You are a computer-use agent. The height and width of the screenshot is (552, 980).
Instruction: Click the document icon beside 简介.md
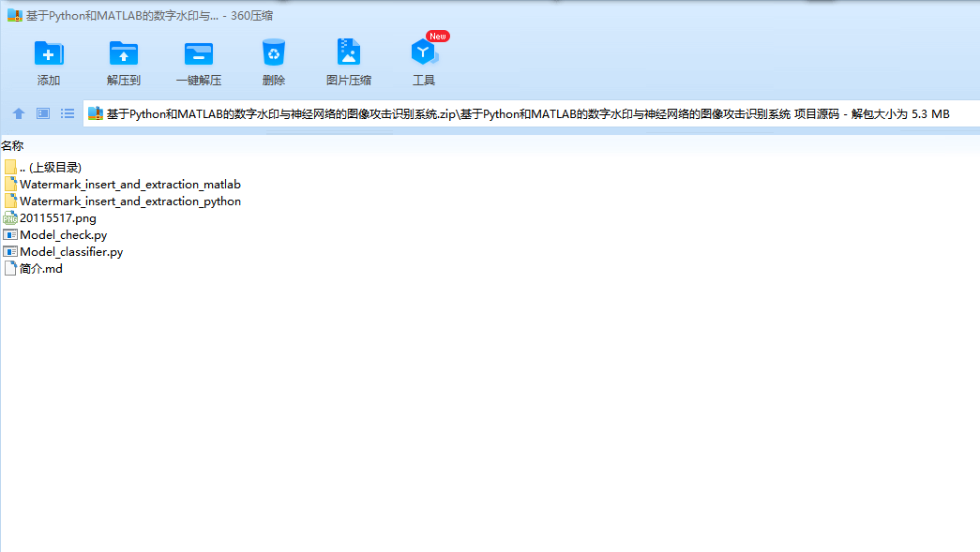[x=10, y=269]
